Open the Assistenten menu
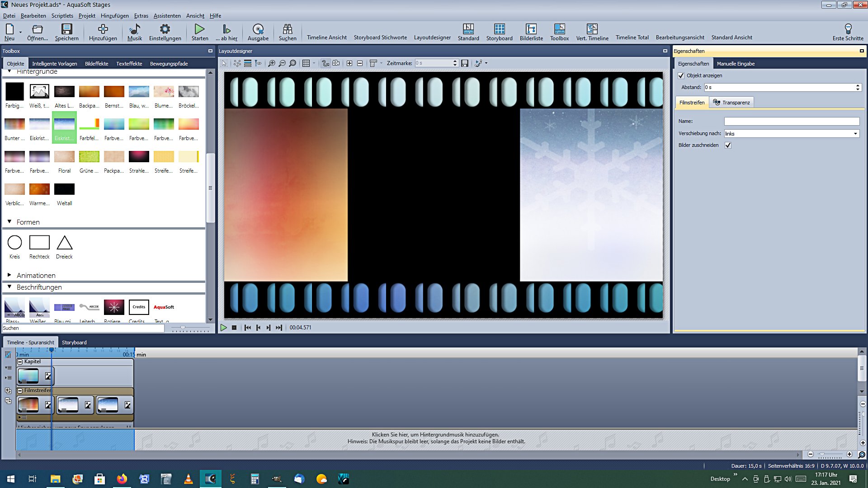Image resolution: width=868 pixels, height=488 pixels. point(167,16)
